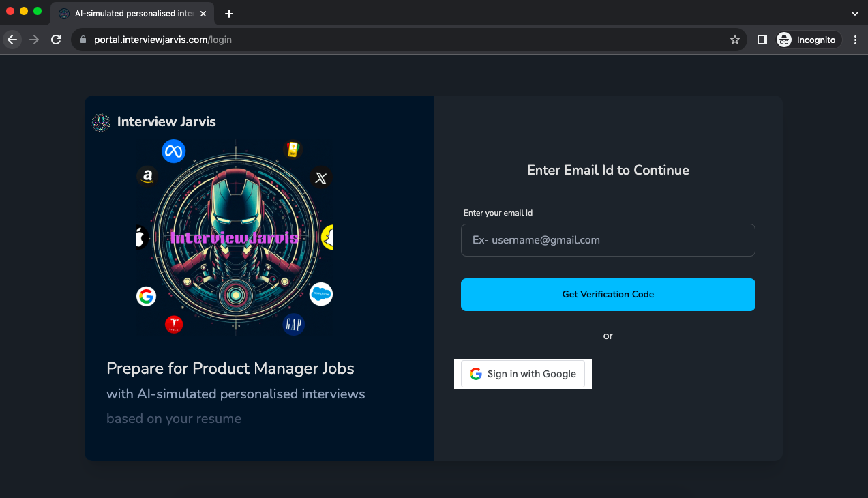Go forward in browser history
The image size is (868, 498).
pyautogui.click(x=34, y=40)
